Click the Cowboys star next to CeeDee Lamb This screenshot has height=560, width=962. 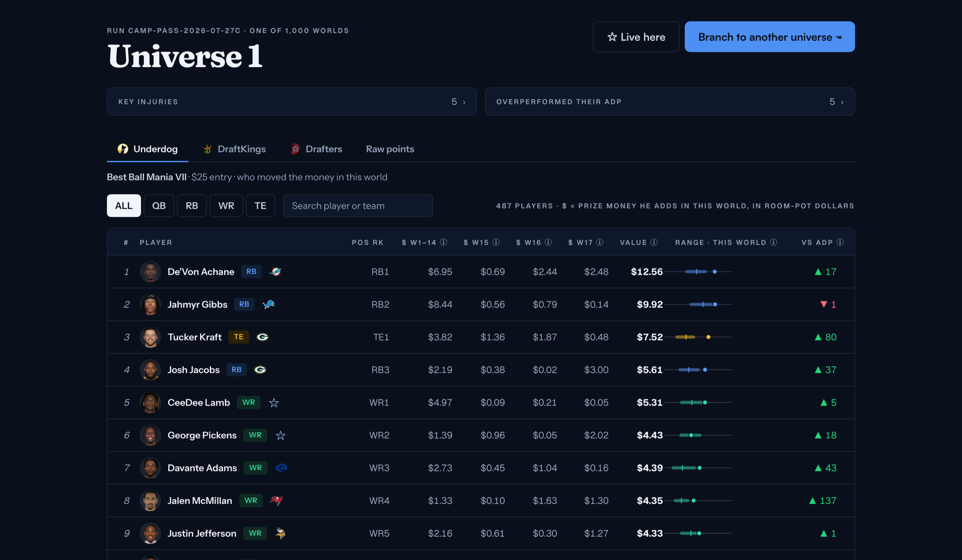coord(274,403)
